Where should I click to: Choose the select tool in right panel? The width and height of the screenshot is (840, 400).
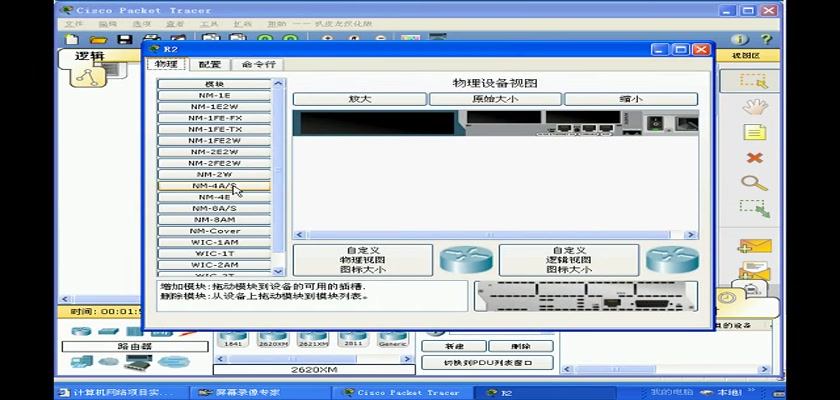753,80
